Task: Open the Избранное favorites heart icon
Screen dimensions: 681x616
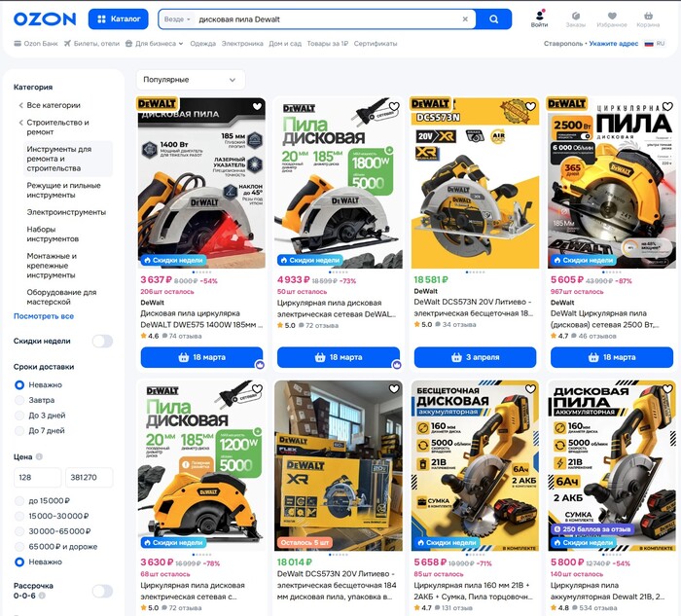Action: tap(612, 18)
